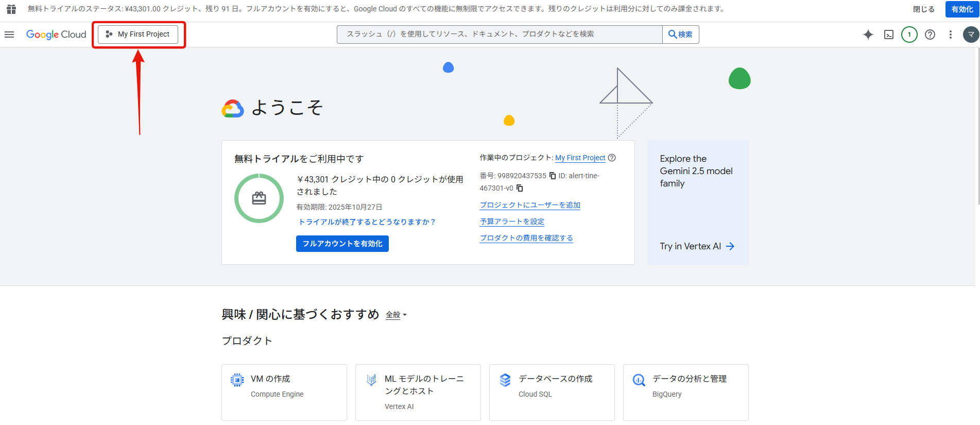This screenshot has width=980, height=425.
Task: Open the プロジェクトにユーザーを追加 link
Action: [x=530, y=205]
